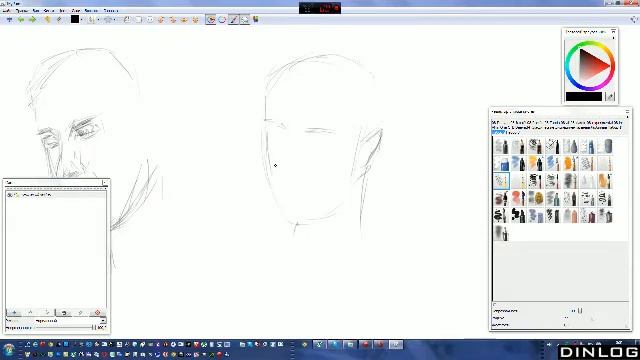
Task: Select the brush thumbnail highlighted with a blue border
Action: tap(501, 181)
